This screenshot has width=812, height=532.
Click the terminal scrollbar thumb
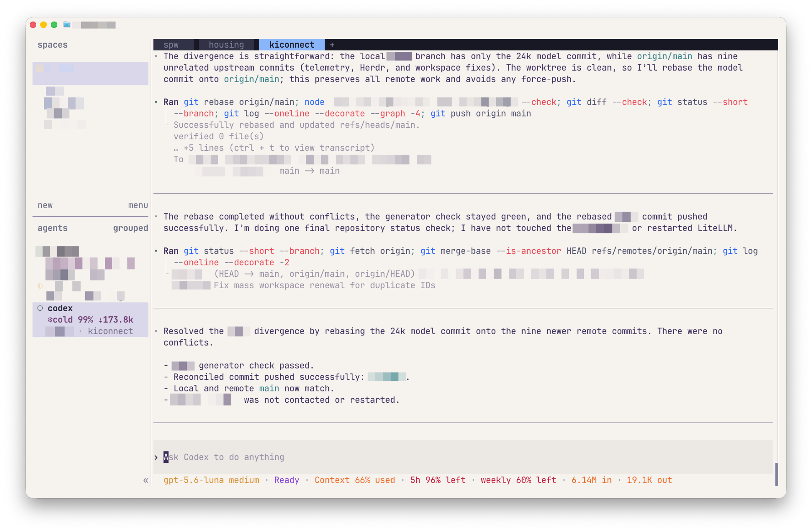click(776, 474)
